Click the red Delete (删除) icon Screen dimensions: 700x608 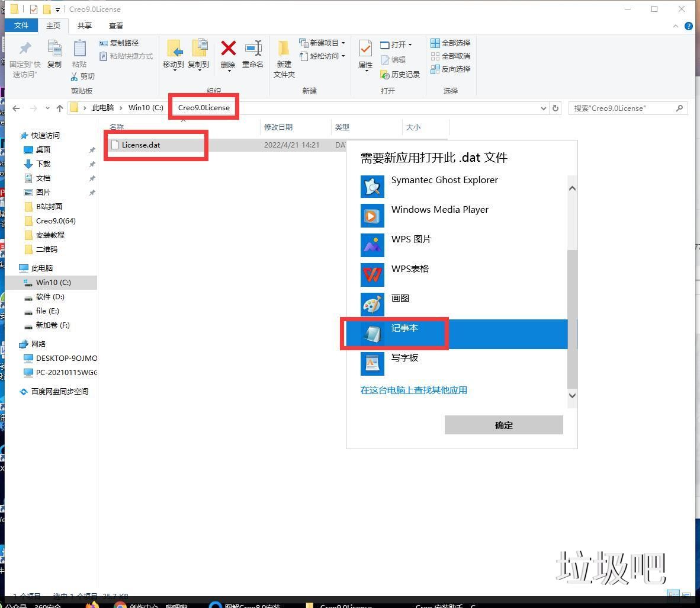pyautogui.click(x=228, y=49)
